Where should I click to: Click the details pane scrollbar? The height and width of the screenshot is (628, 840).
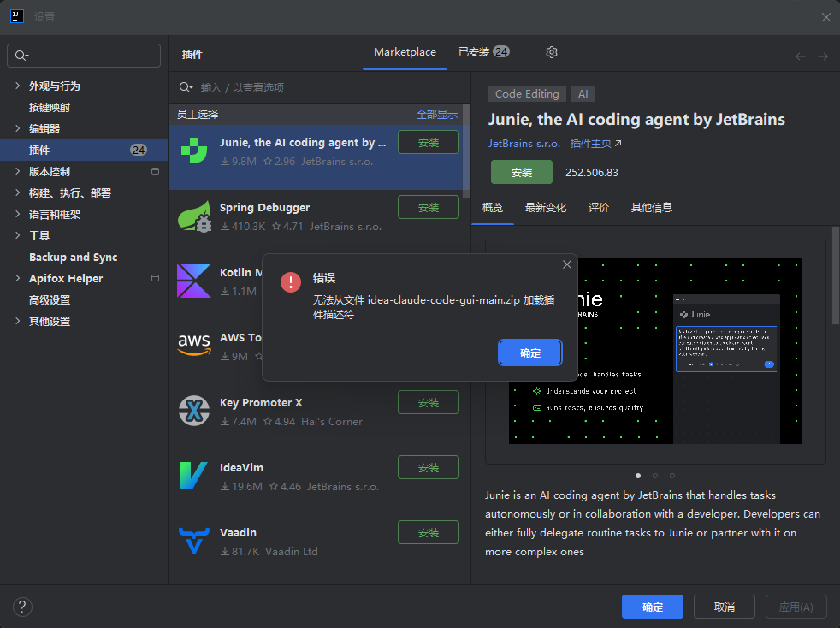(x=835, y=275)
